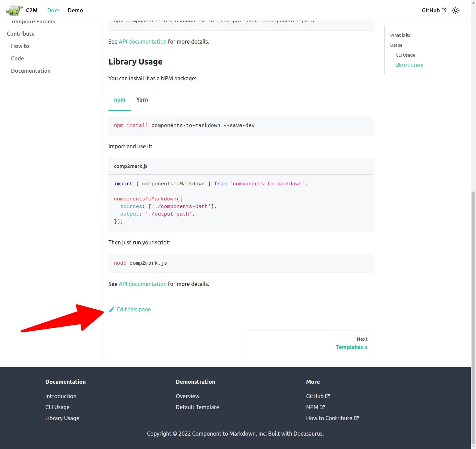Screen dimensions: 476x449
Task: Open footer CLI Usage link
Action: 57,407
